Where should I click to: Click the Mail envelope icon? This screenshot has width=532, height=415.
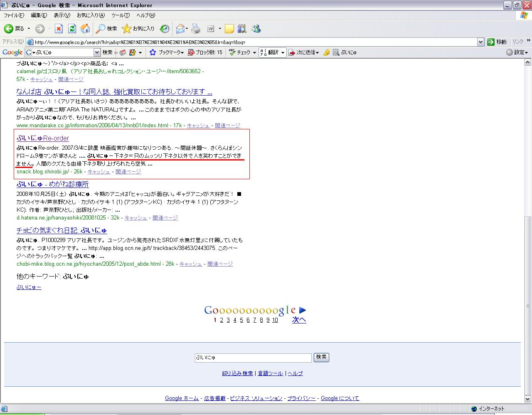click(x=180, y=29)
